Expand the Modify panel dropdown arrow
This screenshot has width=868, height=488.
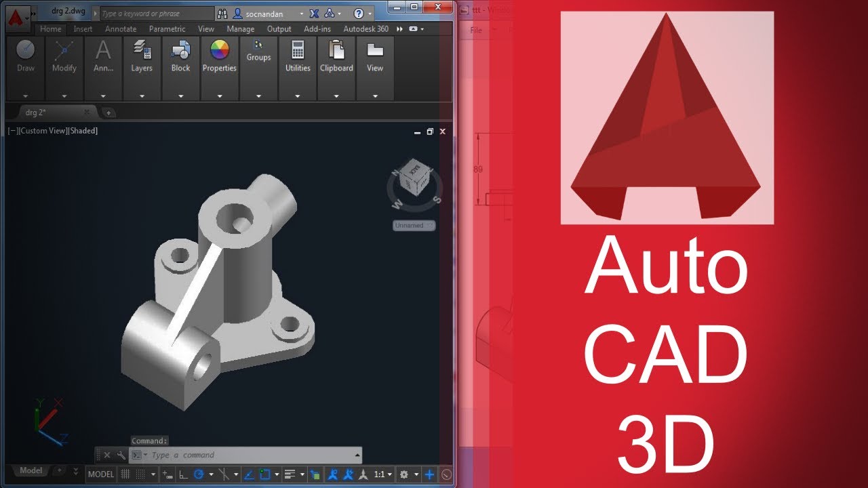pyautogui.click(x=64, y=96)
